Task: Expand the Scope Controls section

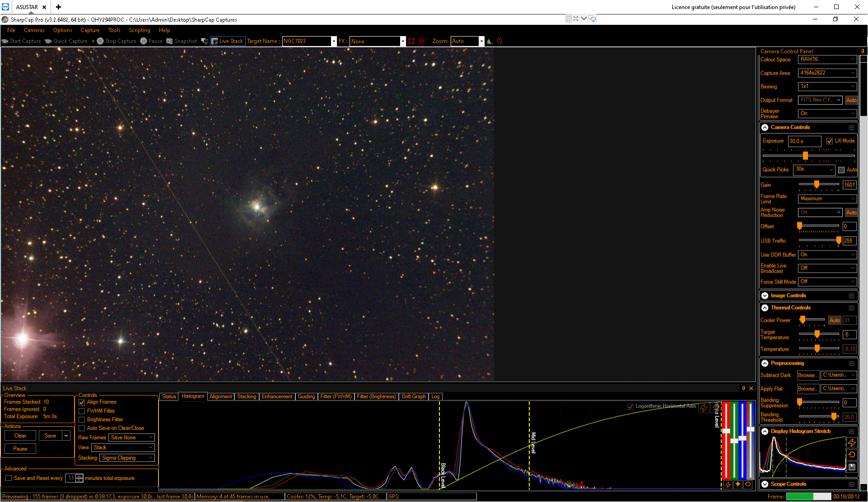Action: pos(765,484)
